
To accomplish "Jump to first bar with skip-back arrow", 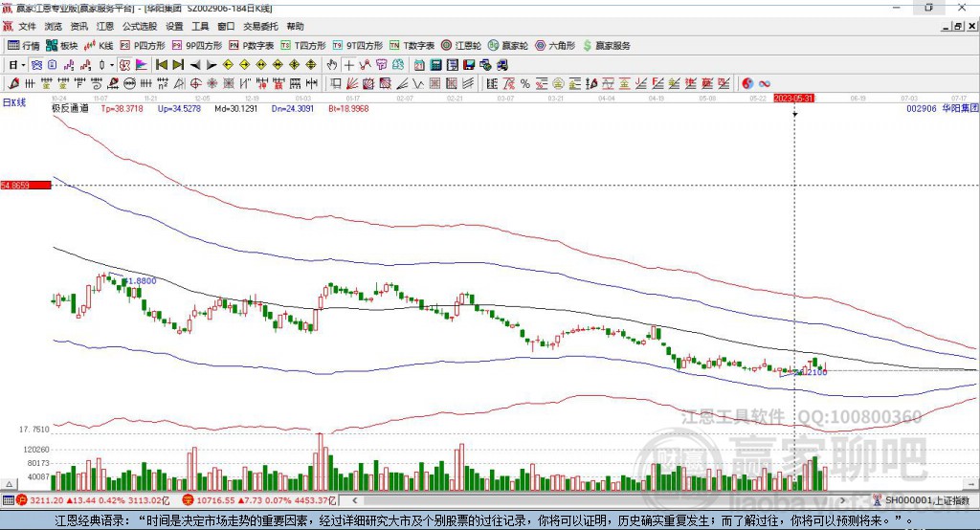I will [x=161, y=64].
